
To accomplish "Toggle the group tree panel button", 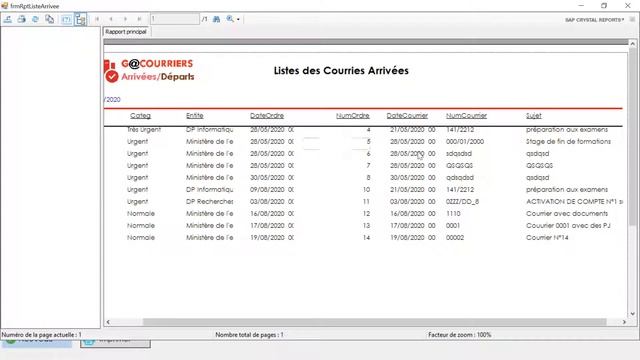I will click(x=80, y=19).
